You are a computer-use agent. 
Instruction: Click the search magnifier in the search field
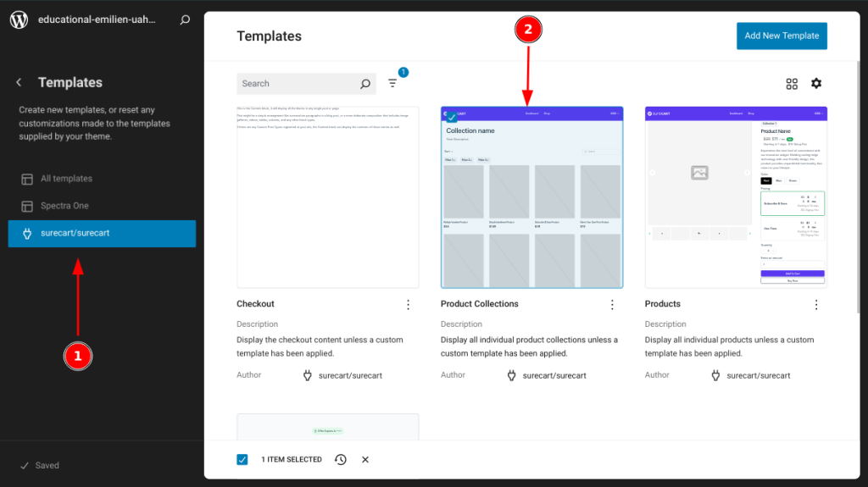coord(365,84)
